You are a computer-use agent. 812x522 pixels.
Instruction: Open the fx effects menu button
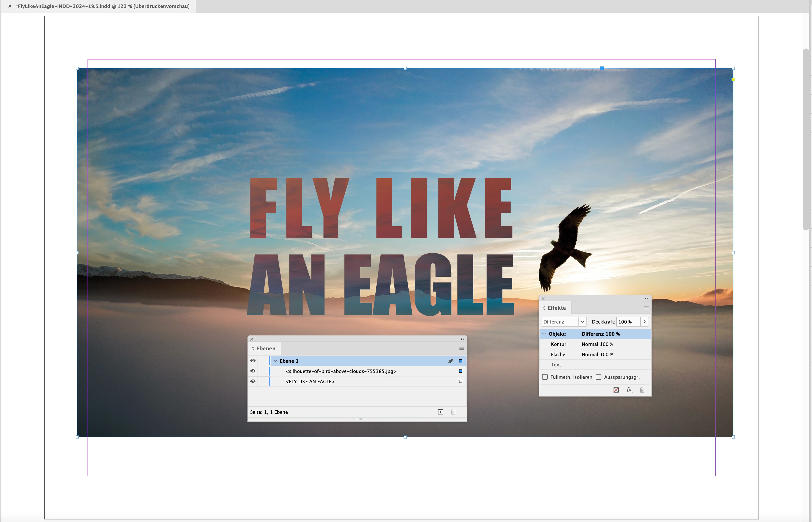point(629,390)
